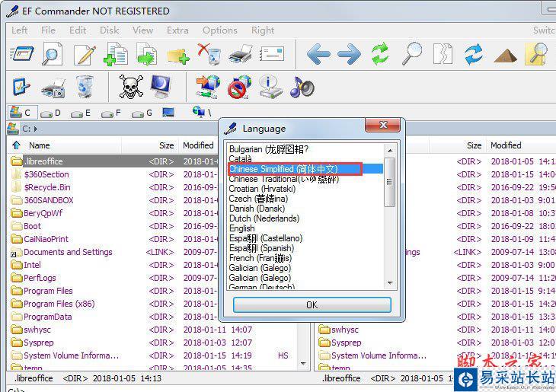Click the blue synchronize arrows icon
Viewport: 556px width, 392px height.
click(x=474, y=54)
